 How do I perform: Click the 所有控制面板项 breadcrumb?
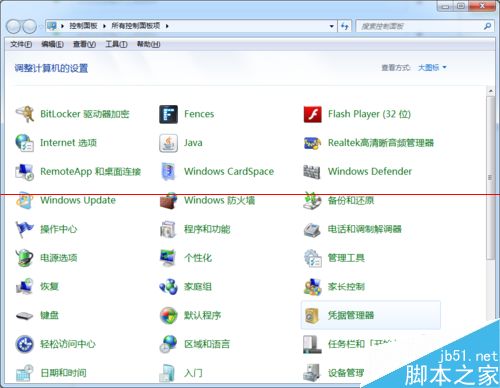click(x=136, y=26)
